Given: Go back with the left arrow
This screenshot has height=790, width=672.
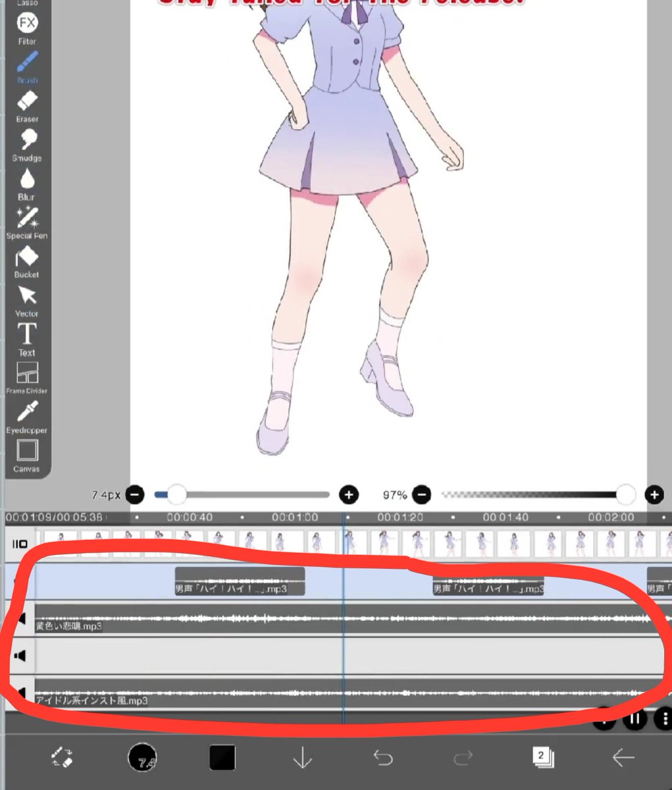Looking at the screenshot, I should pyautogui.click(x=623, y=758).
